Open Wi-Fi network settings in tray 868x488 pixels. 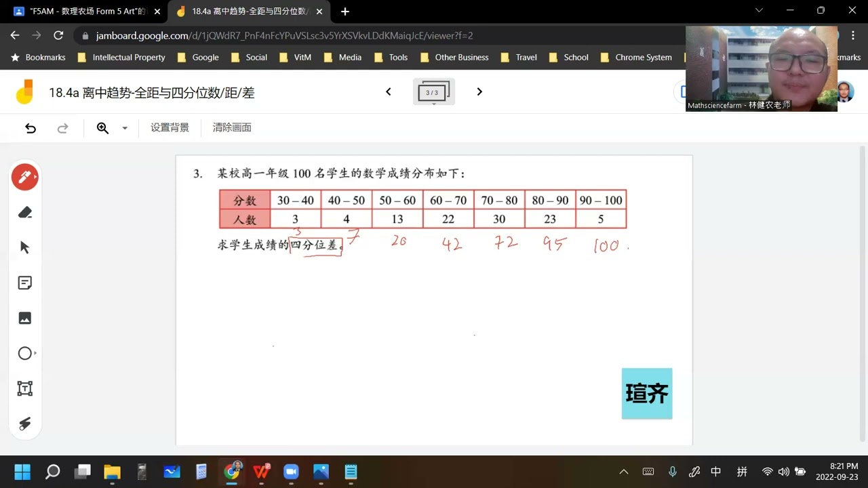(767, 472)
